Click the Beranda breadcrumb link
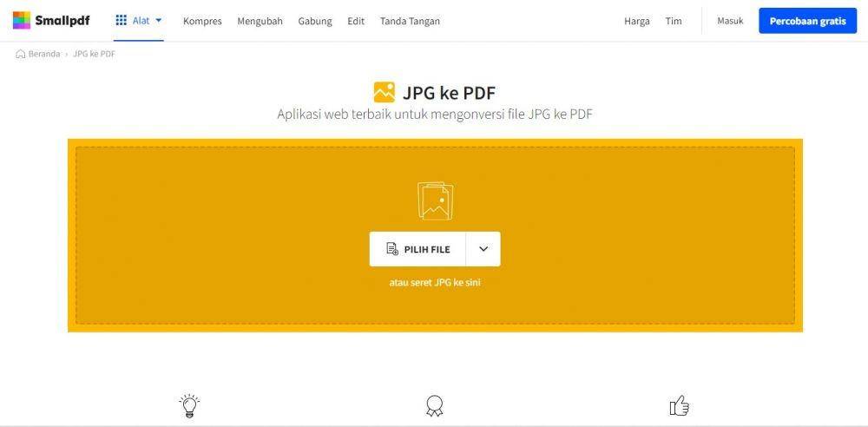This screenshot has width=868, height=427. click(x=44, y=54)
